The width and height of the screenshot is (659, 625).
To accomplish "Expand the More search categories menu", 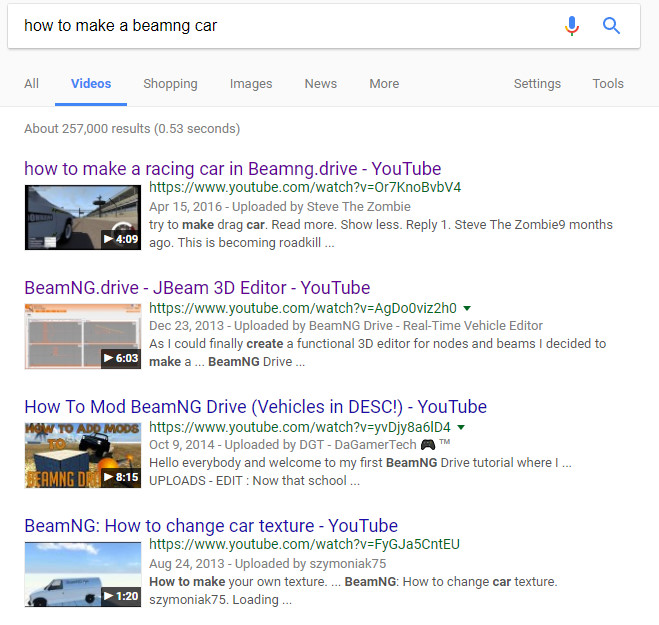I will point(384,84).
